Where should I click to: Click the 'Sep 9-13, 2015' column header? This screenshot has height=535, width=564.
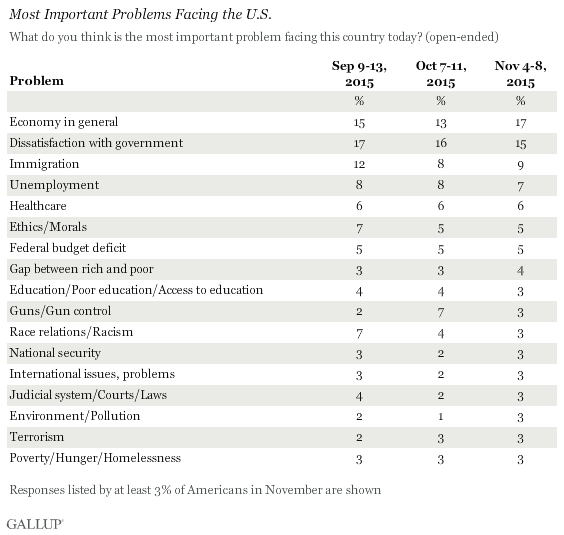pos(359,74)
